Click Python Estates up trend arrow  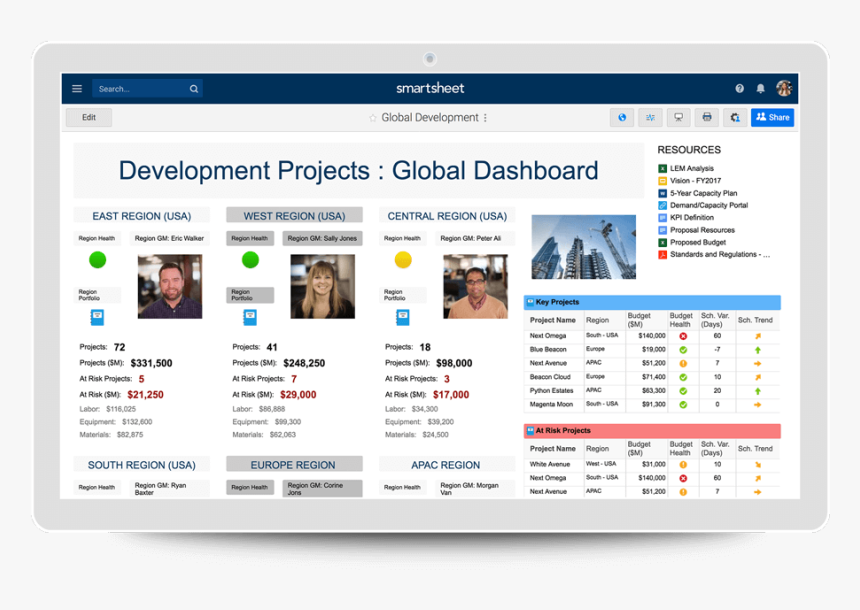(x=757, y=391)
